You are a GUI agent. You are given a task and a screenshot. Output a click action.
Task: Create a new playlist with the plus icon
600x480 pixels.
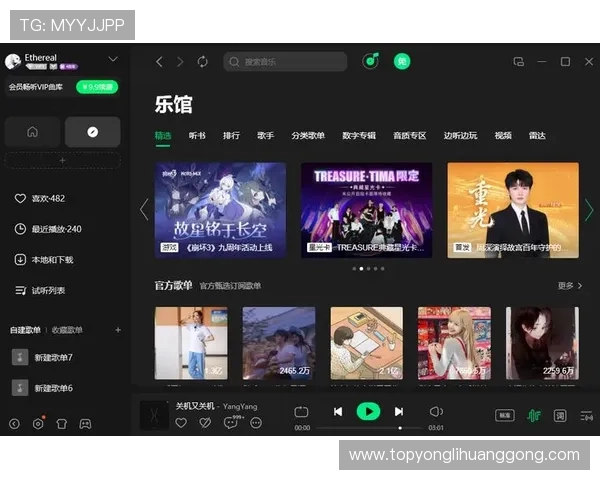pos(118,330)
